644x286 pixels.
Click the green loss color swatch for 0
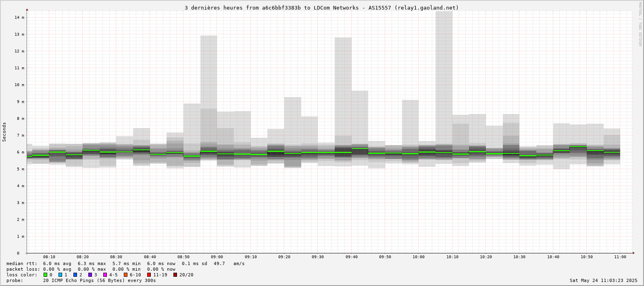point(46,275)
